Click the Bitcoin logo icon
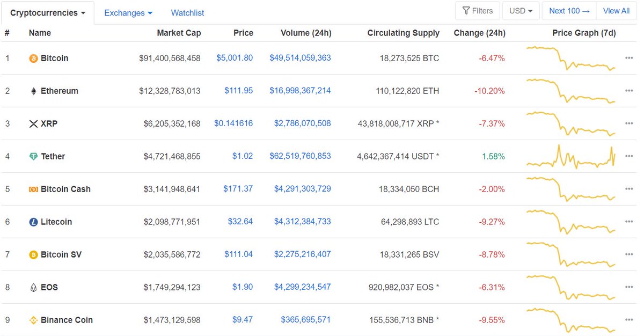The height and width of the screenshot is (336, 644). (x=33, y=59)
